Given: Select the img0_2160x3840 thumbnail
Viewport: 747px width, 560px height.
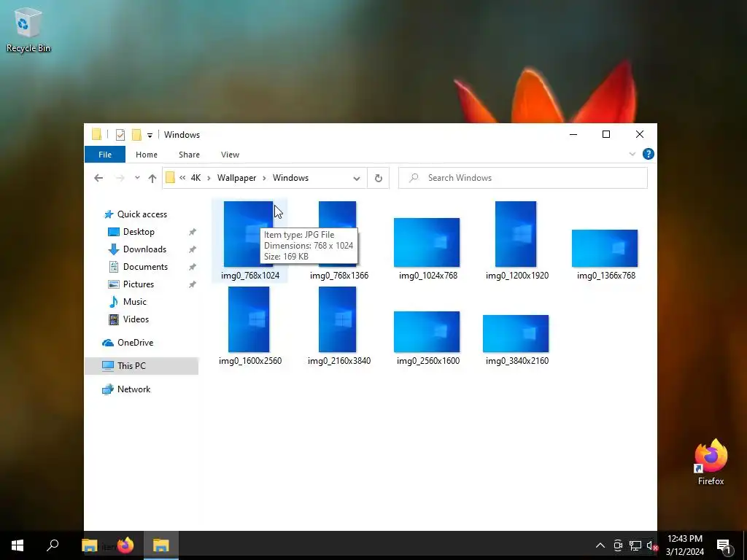Looking at the screenshot, I should [x=337, y=319].
